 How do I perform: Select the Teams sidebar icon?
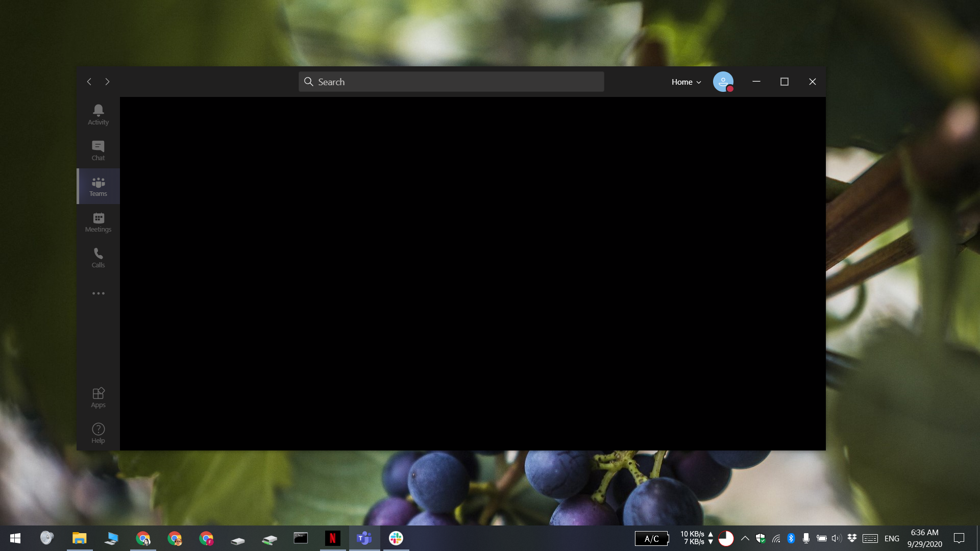coord(97,186)
